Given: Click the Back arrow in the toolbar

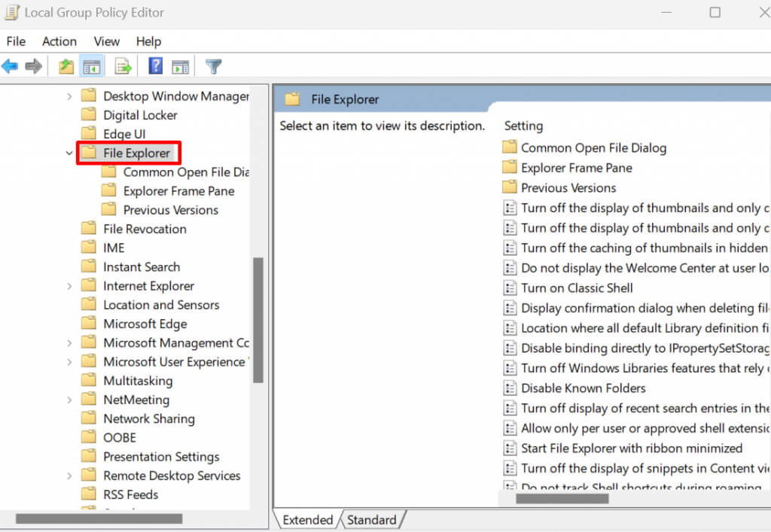Looking at the screenshot, I should (x=10, y=67).
